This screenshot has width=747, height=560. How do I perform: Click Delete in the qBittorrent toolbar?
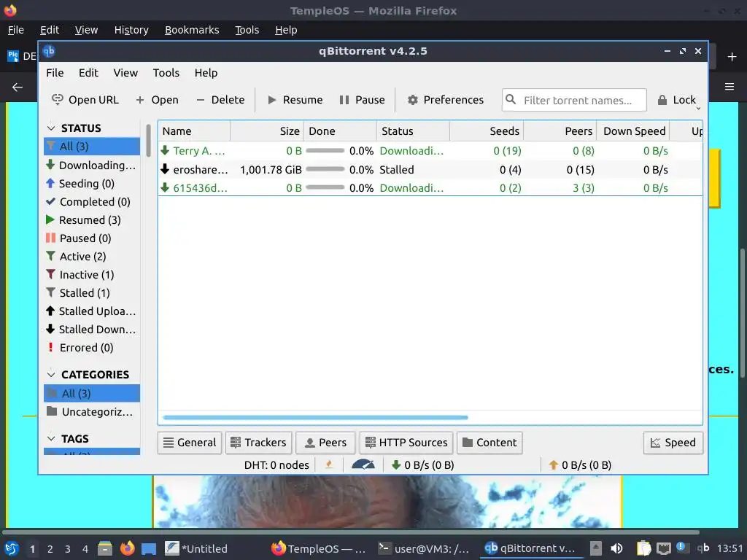click(x=220, y=100)
